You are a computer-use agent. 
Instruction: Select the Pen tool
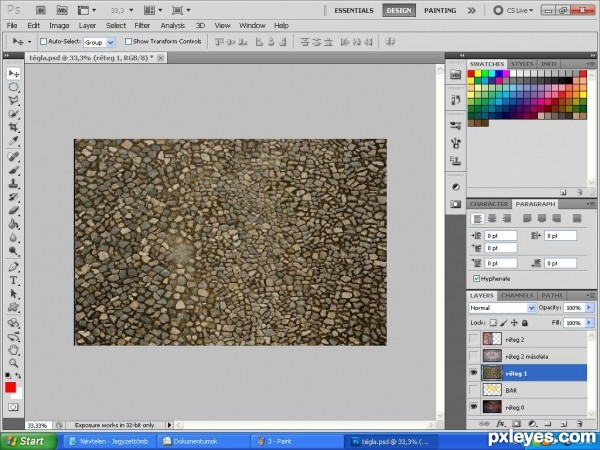[x=13, y=267]
